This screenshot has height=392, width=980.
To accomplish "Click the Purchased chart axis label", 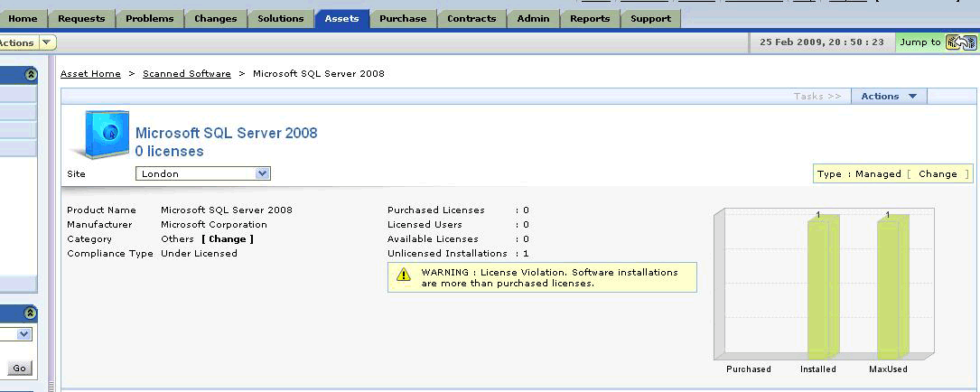I will (748, 369).
